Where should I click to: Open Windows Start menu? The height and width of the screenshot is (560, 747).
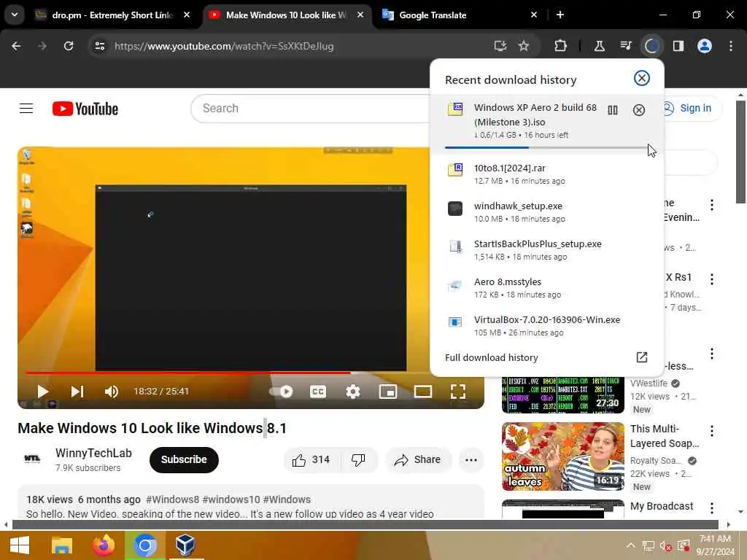click(x=19, y=545)
